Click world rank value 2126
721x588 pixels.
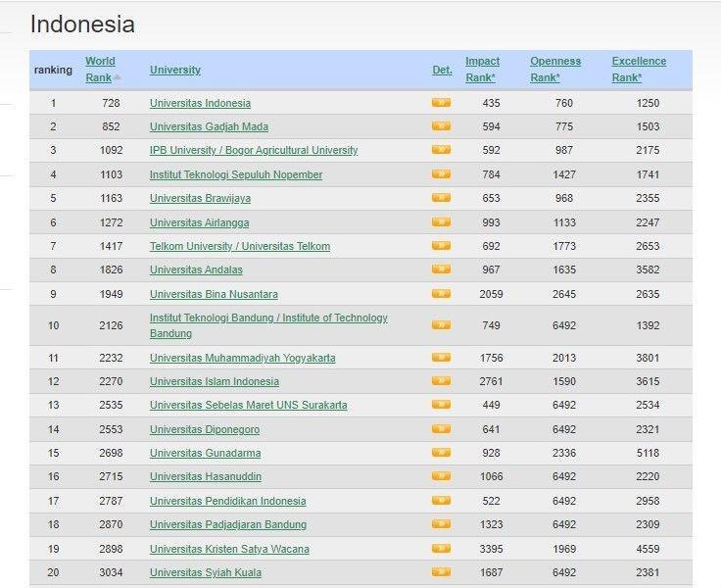coord(111,325)
